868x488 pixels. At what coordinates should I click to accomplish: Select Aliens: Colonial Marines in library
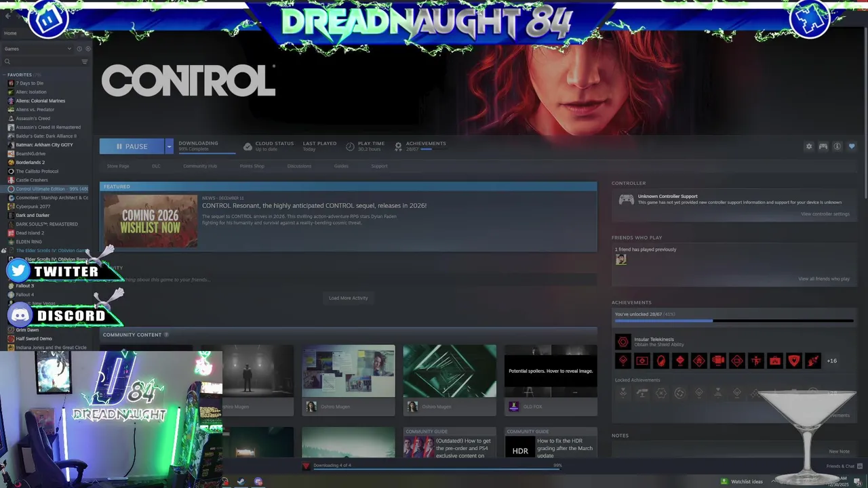pyautogui.click(x=41, y=101)
